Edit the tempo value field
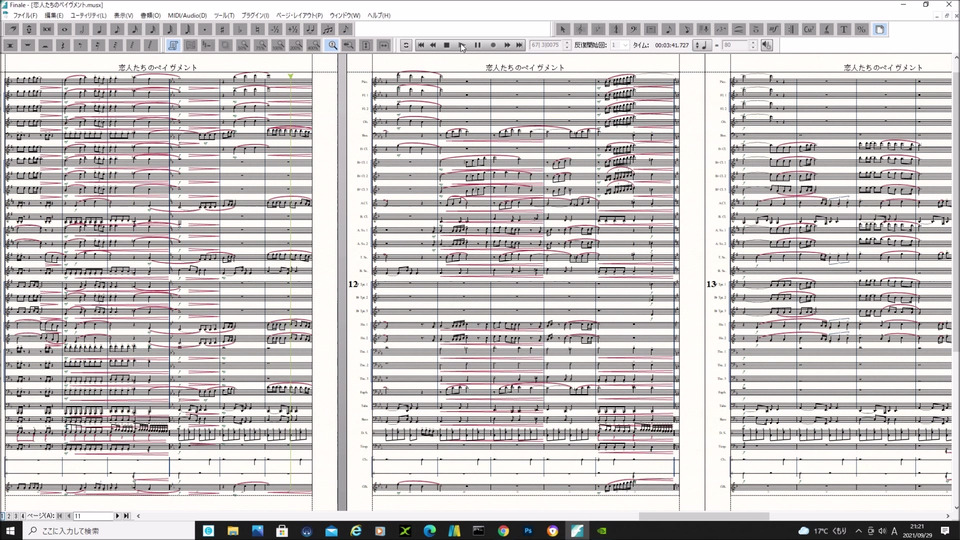The height and width of the screenshot is (540, 960). pos(735,45)
